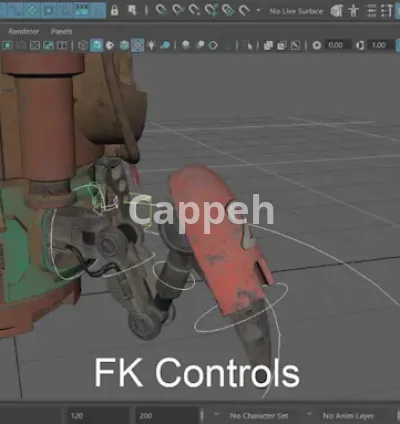Toggle the shadows icon
The height and width of the screenshot is (424, 400).
coord(165,45)
